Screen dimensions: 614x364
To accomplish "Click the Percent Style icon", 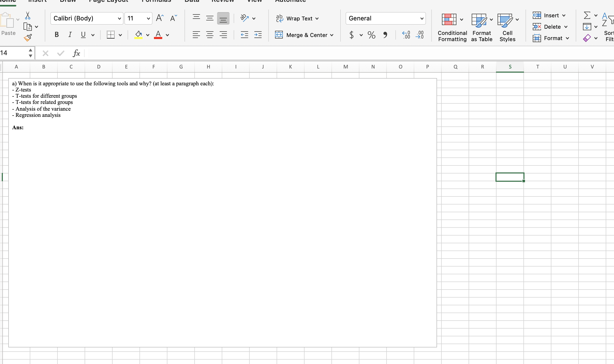I will 371,35.
